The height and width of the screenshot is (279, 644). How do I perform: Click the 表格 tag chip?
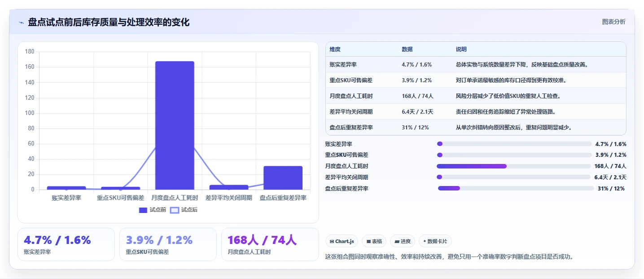point(374,241)
